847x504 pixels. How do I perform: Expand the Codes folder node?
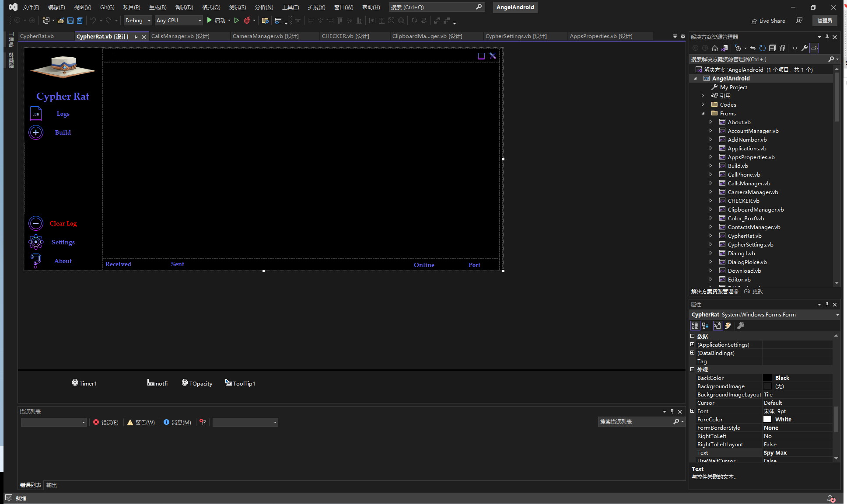tap(703, 104)
